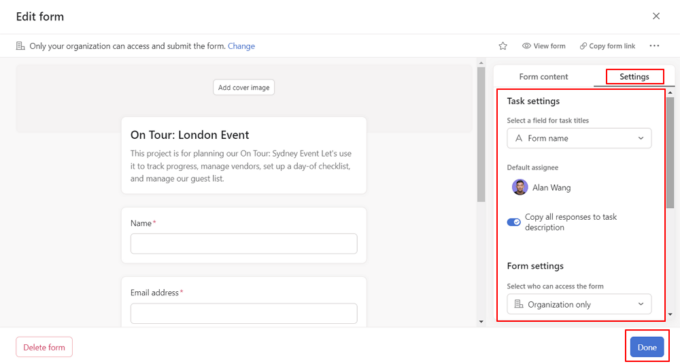
Task: Toggle Copy all responses to task description
Action: point(514,222)
